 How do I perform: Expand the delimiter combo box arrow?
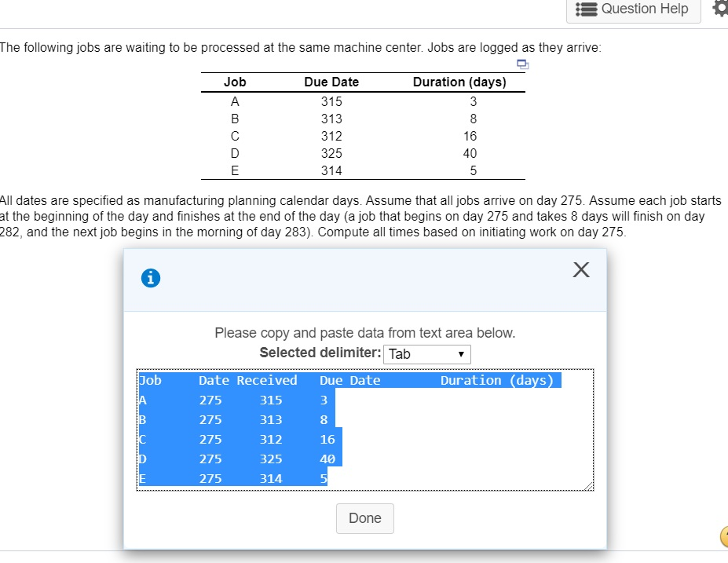click(461, 354)
